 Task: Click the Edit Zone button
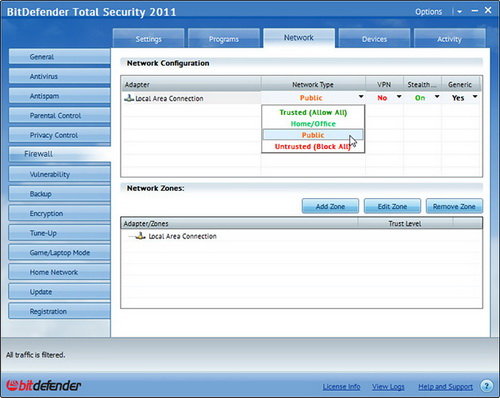(x=392, y=206)
